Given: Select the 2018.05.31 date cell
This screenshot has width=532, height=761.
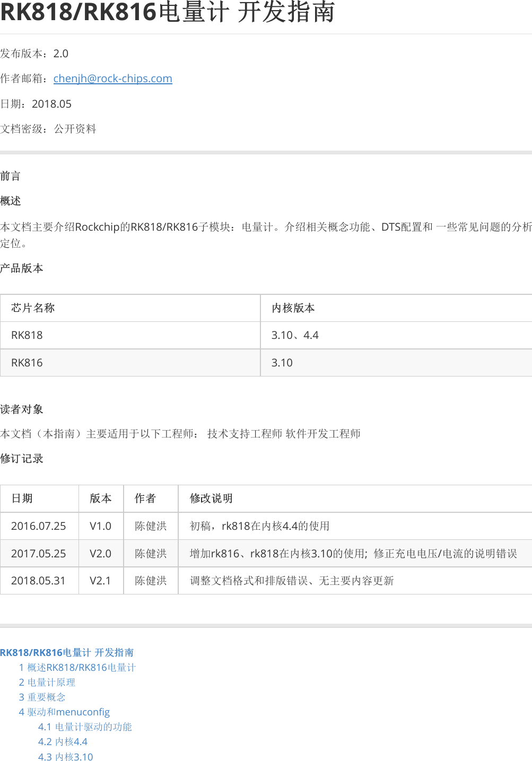Looking at the screenshot, I should pyautogui.click(x=39, y=581).
